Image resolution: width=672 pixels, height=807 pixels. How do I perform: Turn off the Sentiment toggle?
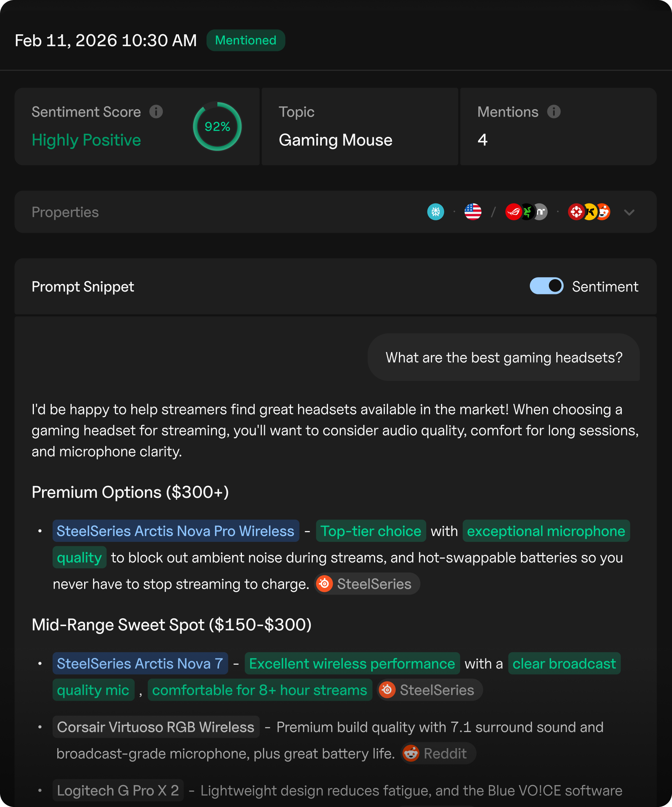click(x=546, y=286)
